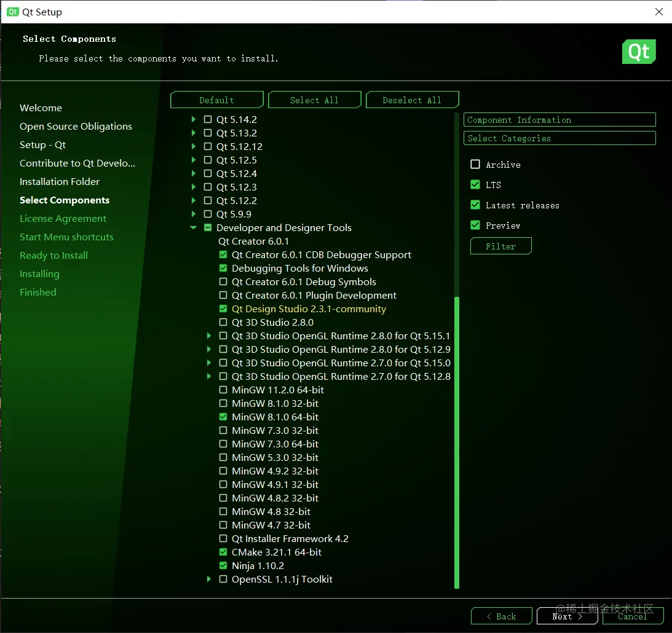
Task: Expand the Qt 5.12.3 tree node
Action: pyautogui.click(x=193, y=187)
